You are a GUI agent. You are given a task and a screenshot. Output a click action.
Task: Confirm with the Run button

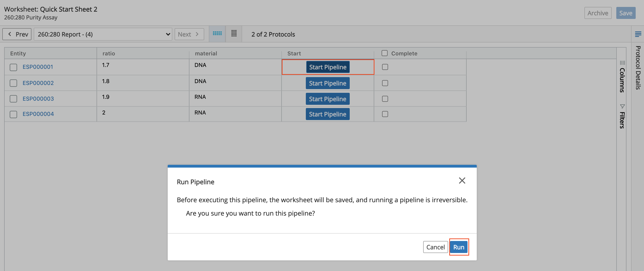click(x=459, y=247)
